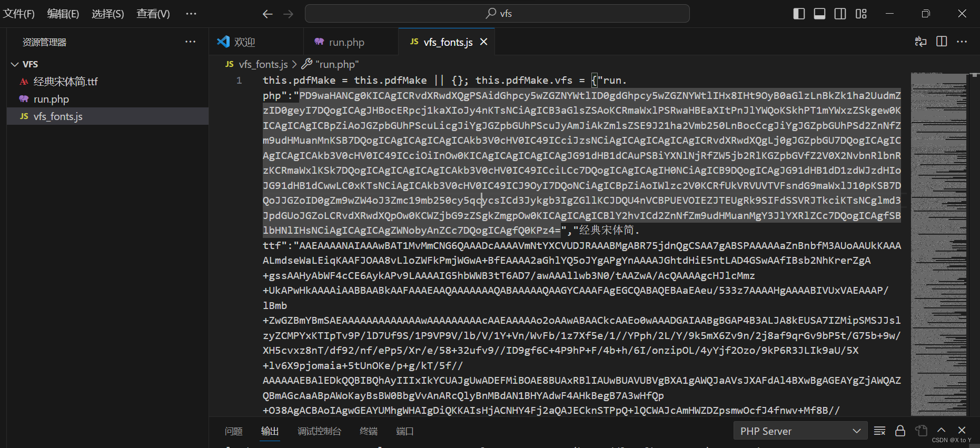The image size is (980, 448).
Task: Click the translate/compare icon in editor toolbar
Action: [920, 42]
